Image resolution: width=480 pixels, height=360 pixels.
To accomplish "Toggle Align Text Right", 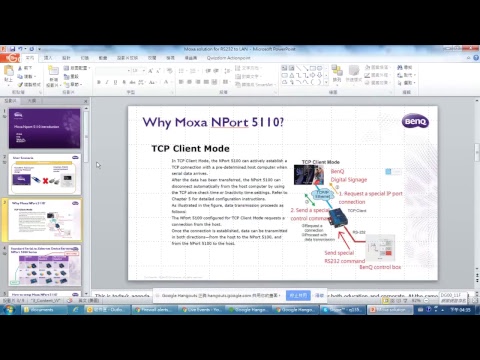I will [198, 82].
